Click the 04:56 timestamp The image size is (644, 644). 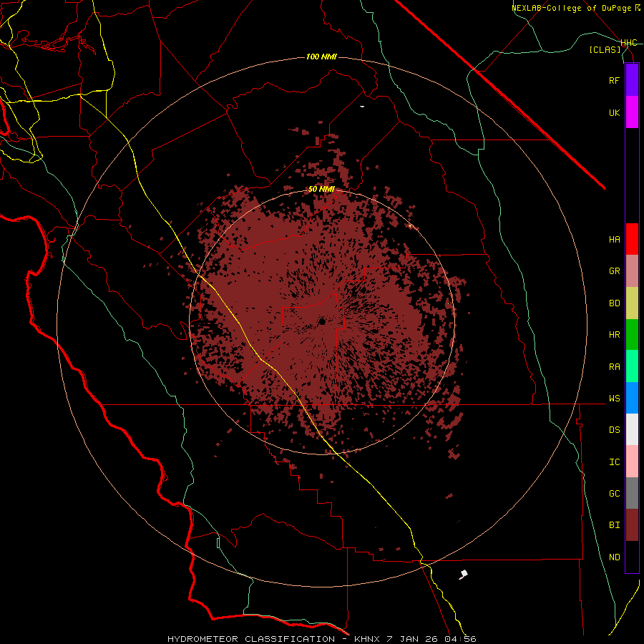460,639
